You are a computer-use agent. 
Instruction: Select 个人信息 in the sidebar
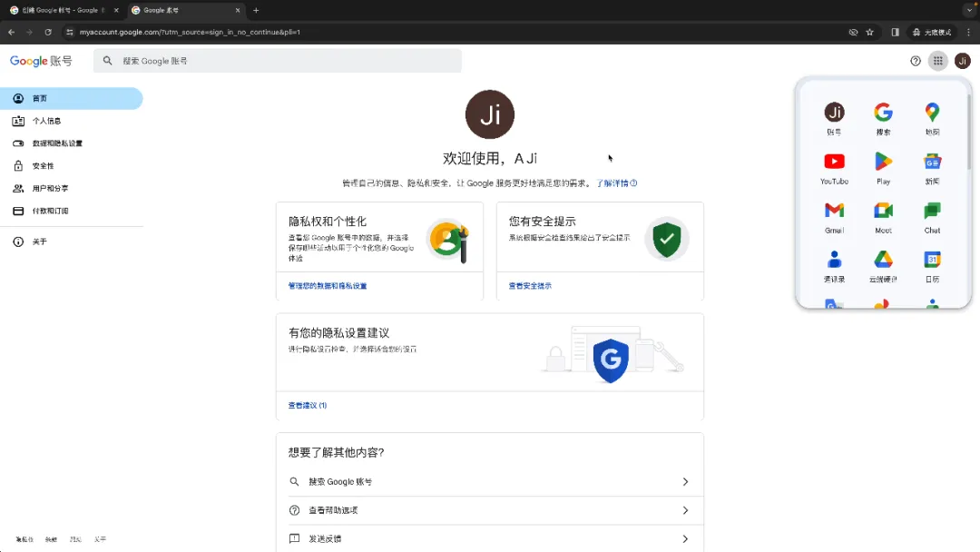[x=72, y=121]
